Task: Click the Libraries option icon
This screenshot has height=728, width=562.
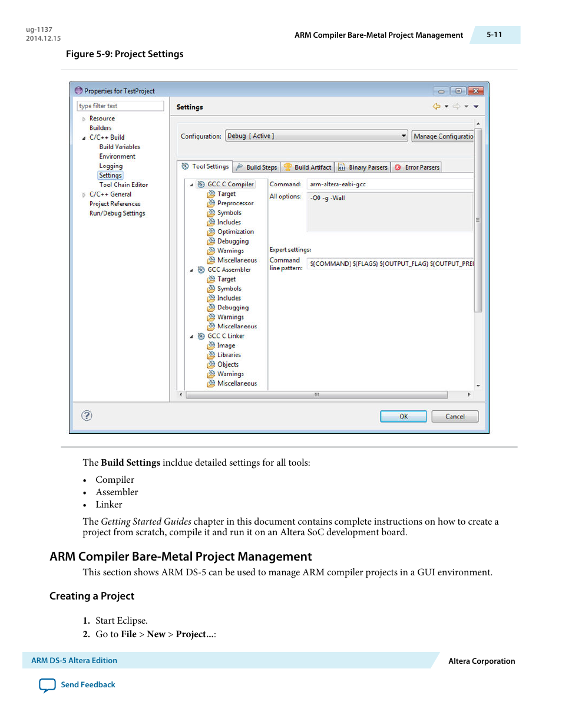Action: coord(211,355)
